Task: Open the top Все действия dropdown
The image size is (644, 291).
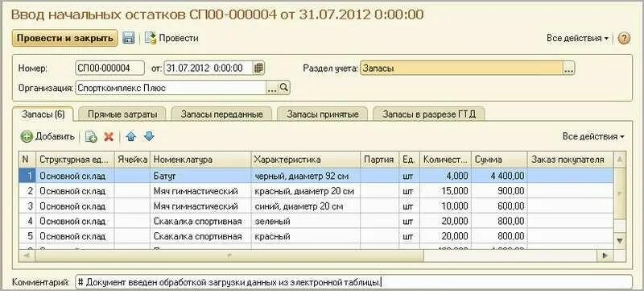Action: [x=577, y=38]
